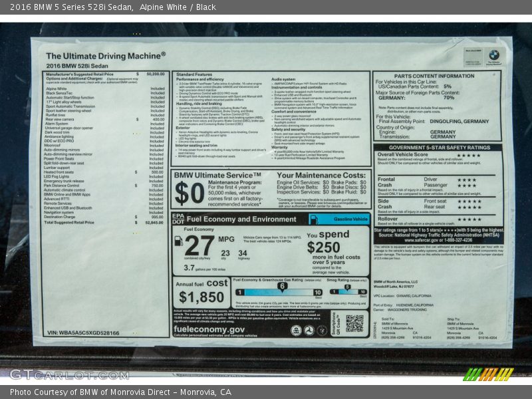The height and width of the screenshot is (399, 532).
Task: Click the 'US/Canadian Parts Content: 5%' line
Action: pos(415,86)
